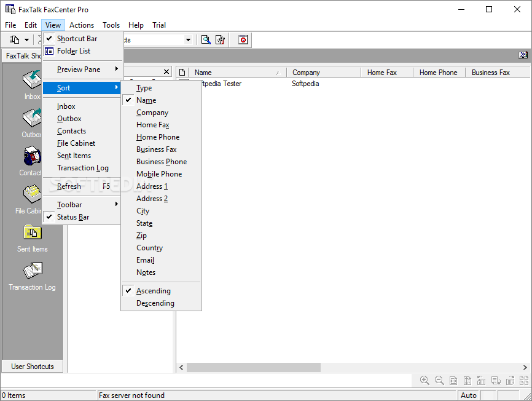Click the scroll right arrow
The image size is (532, 401).
[525, 367]
